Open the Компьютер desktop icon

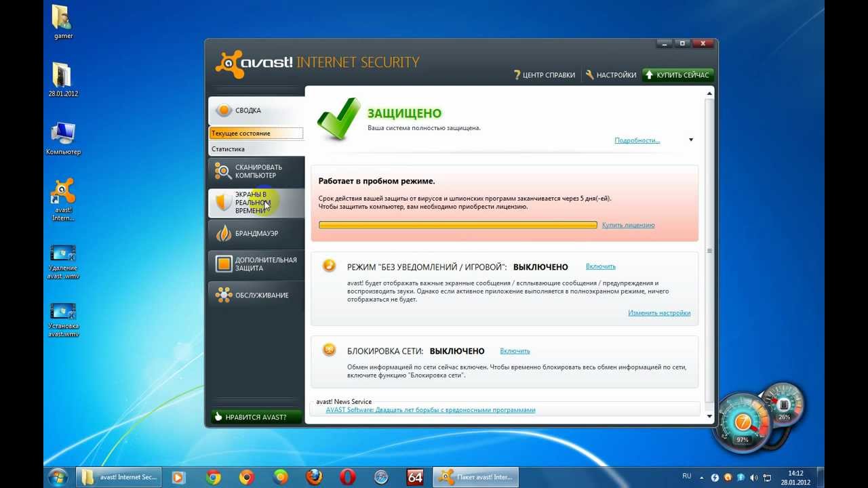63,138
